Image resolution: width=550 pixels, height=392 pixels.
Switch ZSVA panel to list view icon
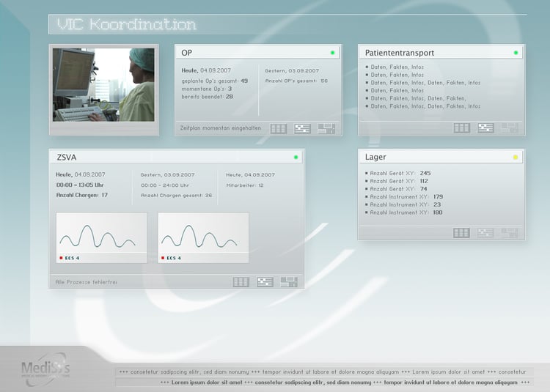tap(265, 282)
